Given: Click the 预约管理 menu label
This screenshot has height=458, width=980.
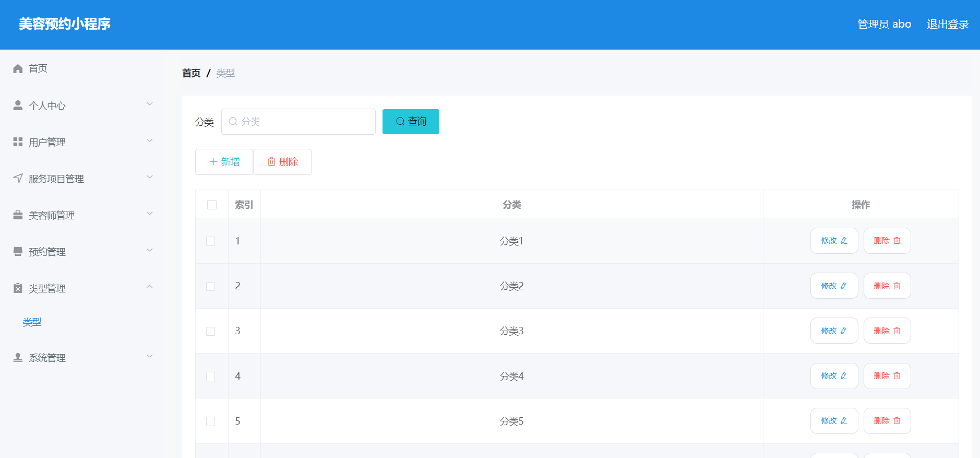Looking at the screenshot, I should (x=47, y=252).
